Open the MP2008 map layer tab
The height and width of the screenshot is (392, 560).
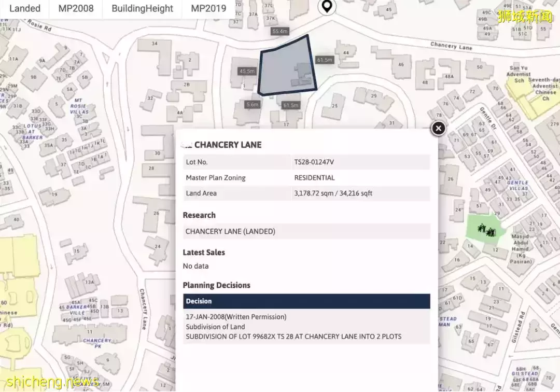tap(76, 8)
